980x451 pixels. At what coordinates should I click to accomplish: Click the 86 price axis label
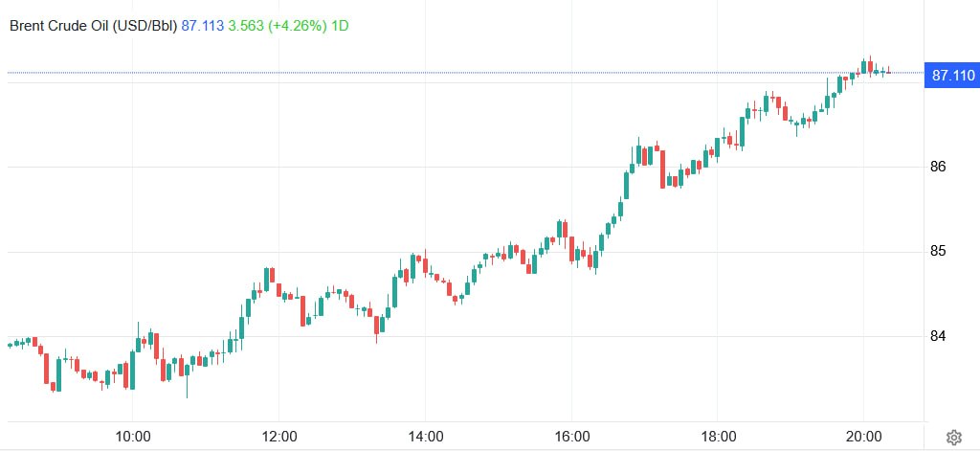938,167
